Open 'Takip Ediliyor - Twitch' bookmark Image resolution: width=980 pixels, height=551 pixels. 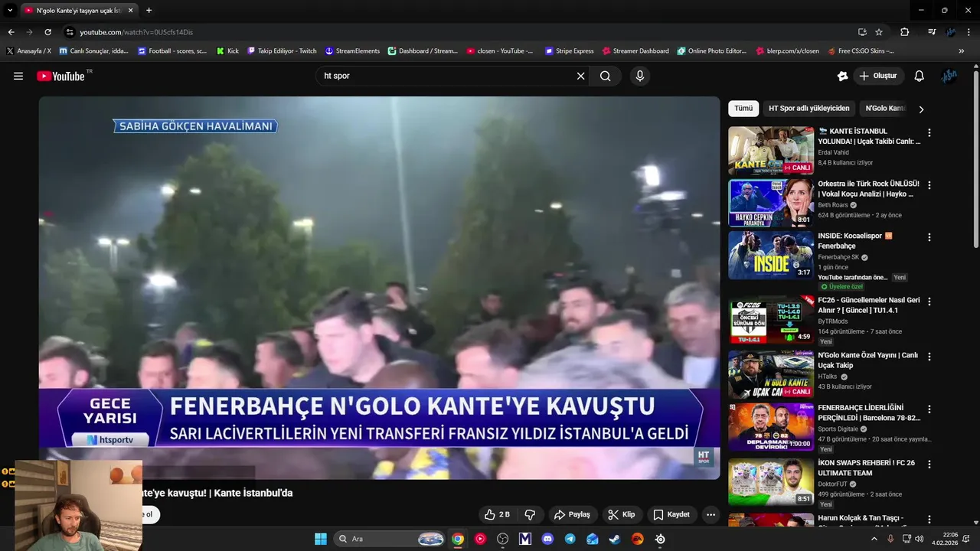tap(282, 51)
